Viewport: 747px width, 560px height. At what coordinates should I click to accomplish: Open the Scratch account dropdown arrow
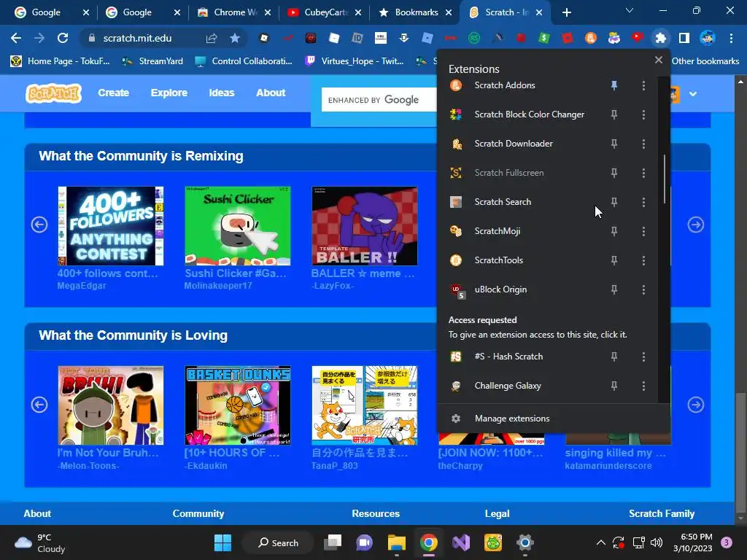[x=693, y=94]
